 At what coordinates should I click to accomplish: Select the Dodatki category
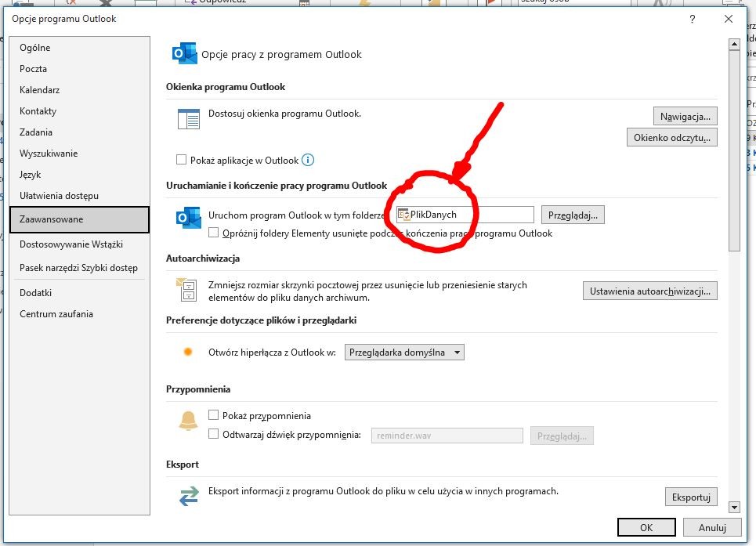(x=80, y=293)
